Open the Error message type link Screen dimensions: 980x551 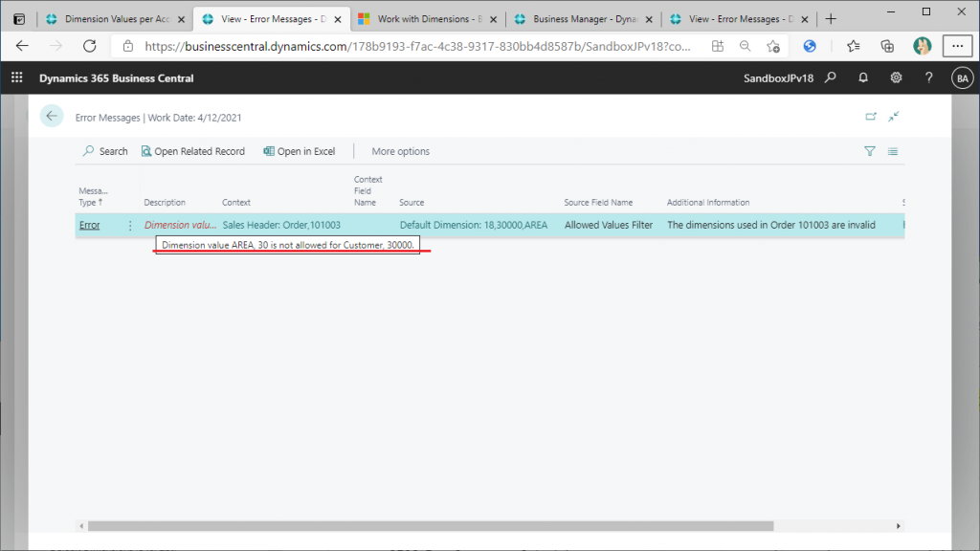point(89,225)
